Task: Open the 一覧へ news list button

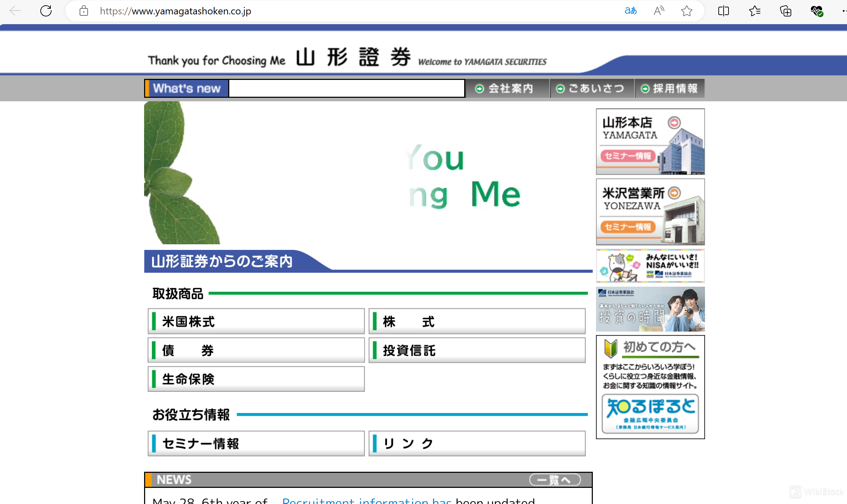Action: tap(555, 479)
